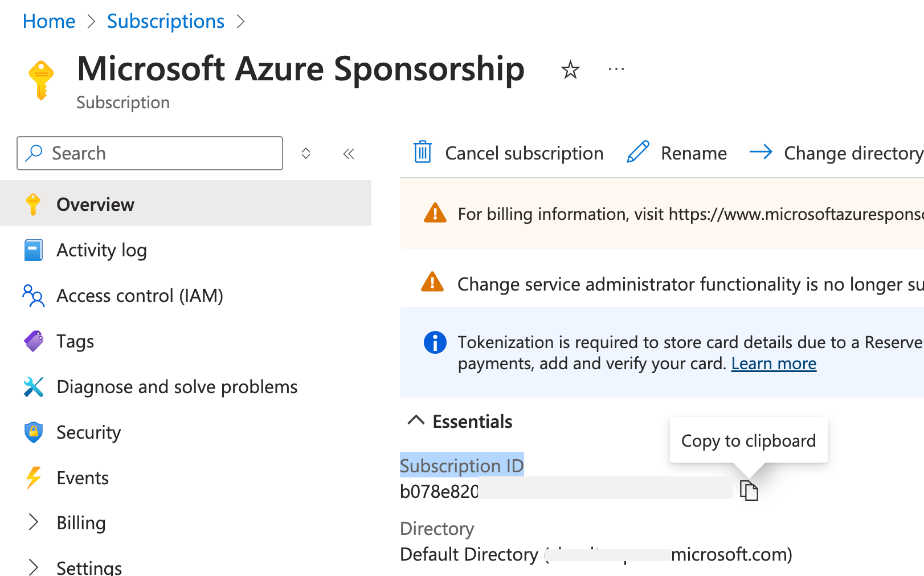This screenshot has height=576, width=924.
Task: Select Diagnose and solve problems
Action: (x=177, y=387)
